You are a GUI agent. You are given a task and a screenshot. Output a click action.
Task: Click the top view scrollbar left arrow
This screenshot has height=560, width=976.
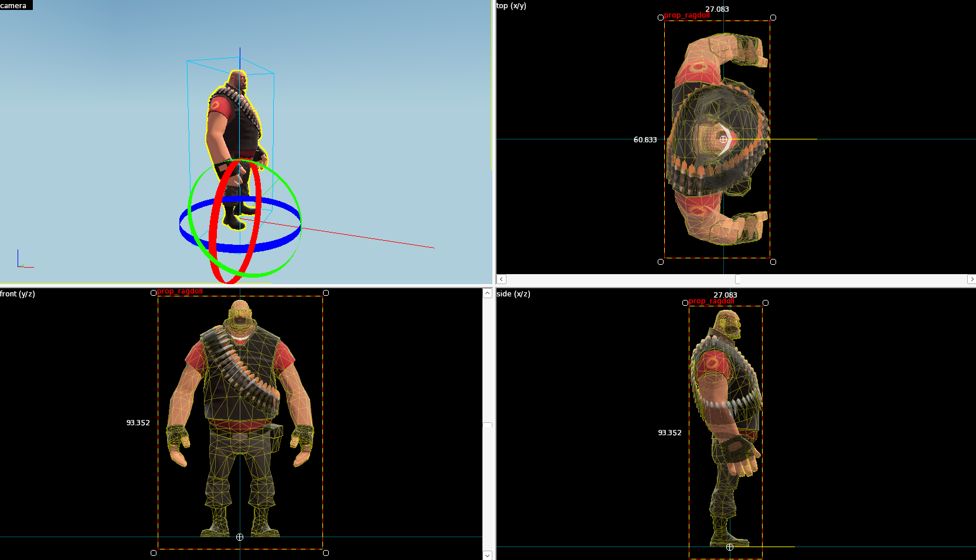click(x=501, y=279)
